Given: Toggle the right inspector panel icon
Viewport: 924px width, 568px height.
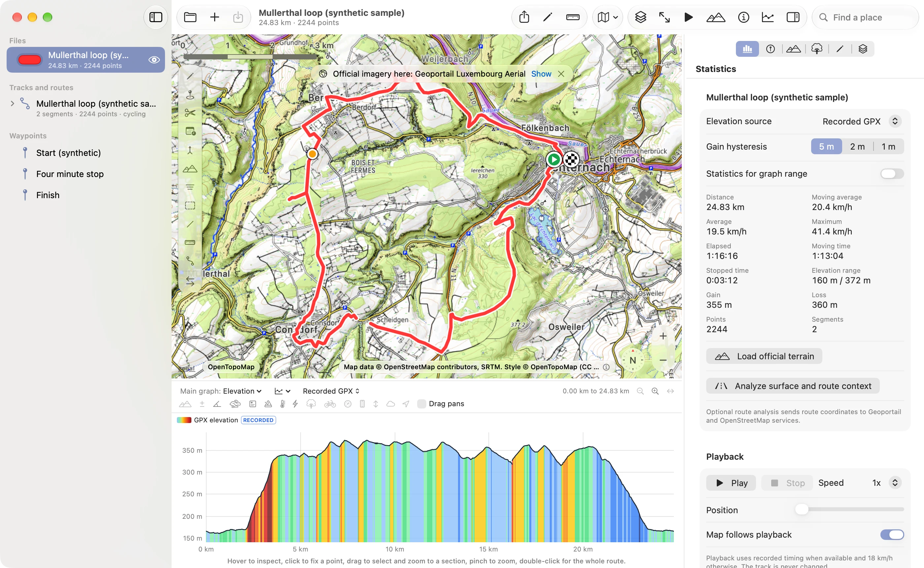Looking at the screenshot, I should pos(793,17).
